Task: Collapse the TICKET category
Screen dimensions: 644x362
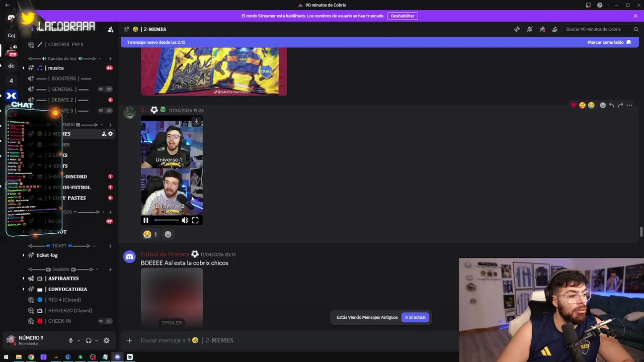Action: click(x=59, y=246)
